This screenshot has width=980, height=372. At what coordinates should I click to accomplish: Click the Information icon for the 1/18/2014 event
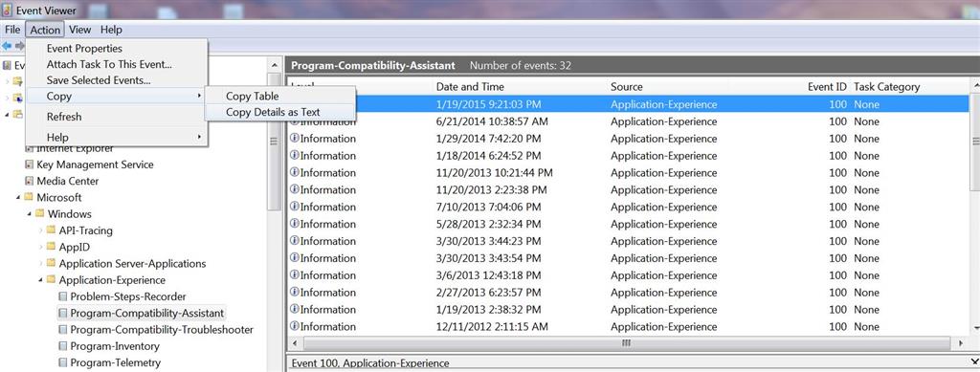coord(295,156)
